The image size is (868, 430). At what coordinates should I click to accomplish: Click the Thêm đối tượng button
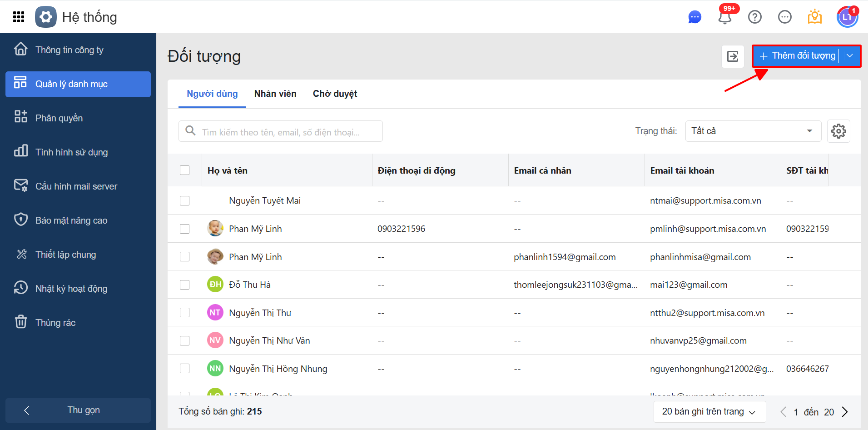(x=798, y=56)
